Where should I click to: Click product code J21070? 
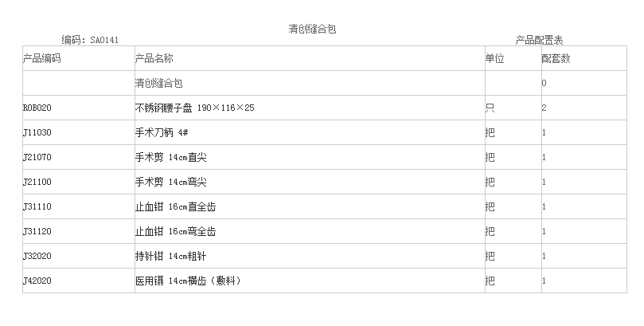click(x=37, y=157)
